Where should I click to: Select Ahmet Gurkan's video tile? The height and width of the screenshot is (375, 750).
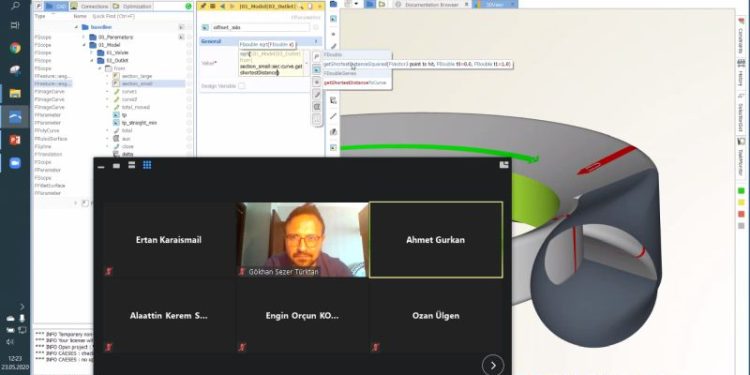click(x=436, y=240)
